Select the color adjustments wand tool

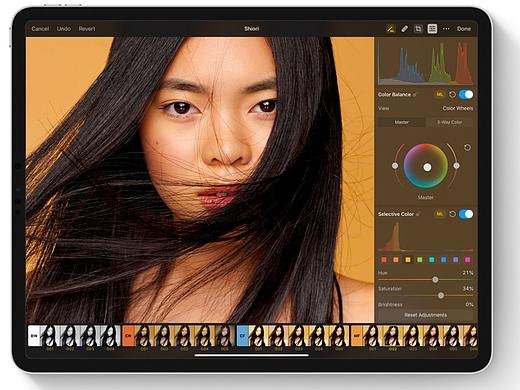point(390,29)
